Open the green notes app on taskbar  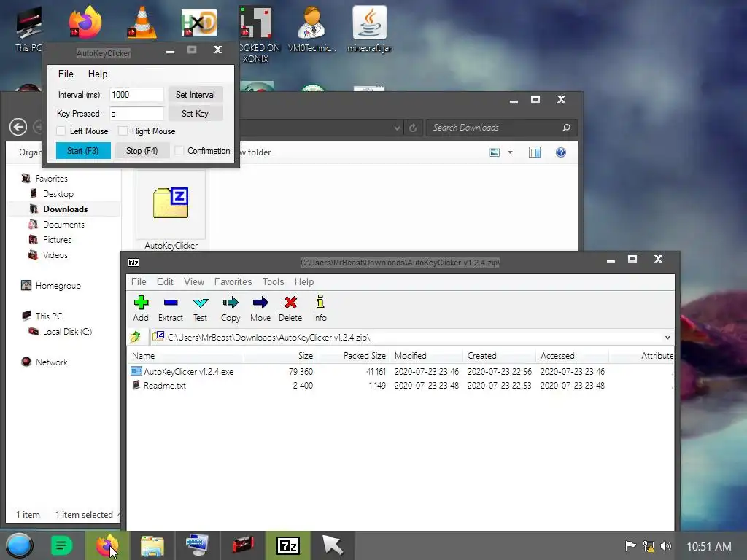click(61, 545)
